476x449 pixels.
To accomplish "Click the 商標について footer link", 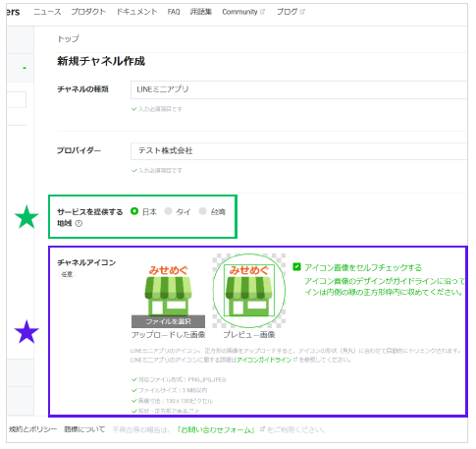I will click(84, 429).
